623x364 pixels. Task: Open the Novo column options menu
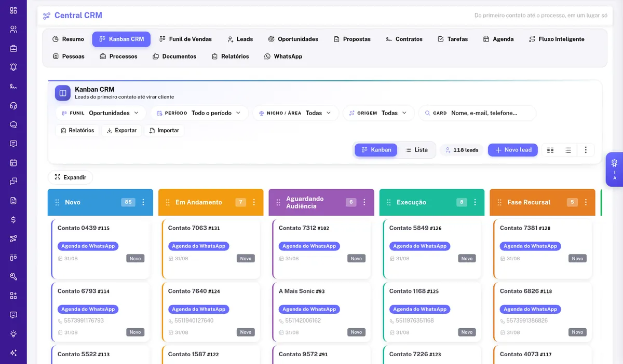click(143, 202)
